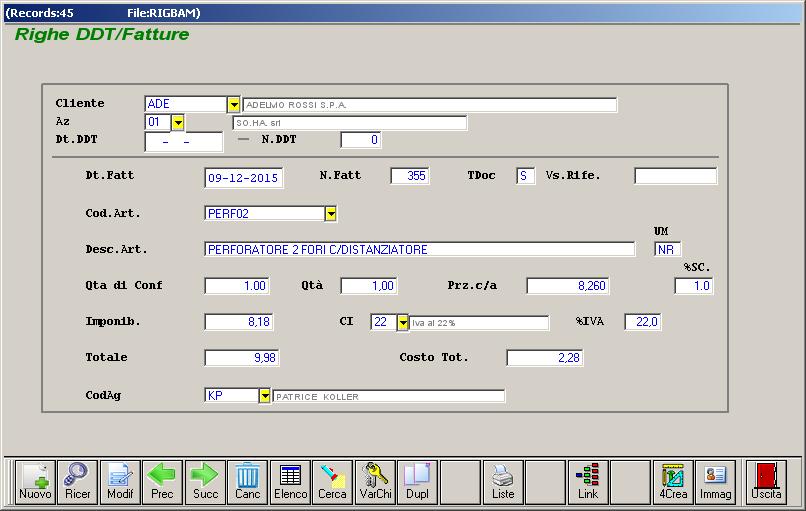Click the Qta di Conf field
The width and height of the screenshot is (806, 511).
(x=237, y=286)
